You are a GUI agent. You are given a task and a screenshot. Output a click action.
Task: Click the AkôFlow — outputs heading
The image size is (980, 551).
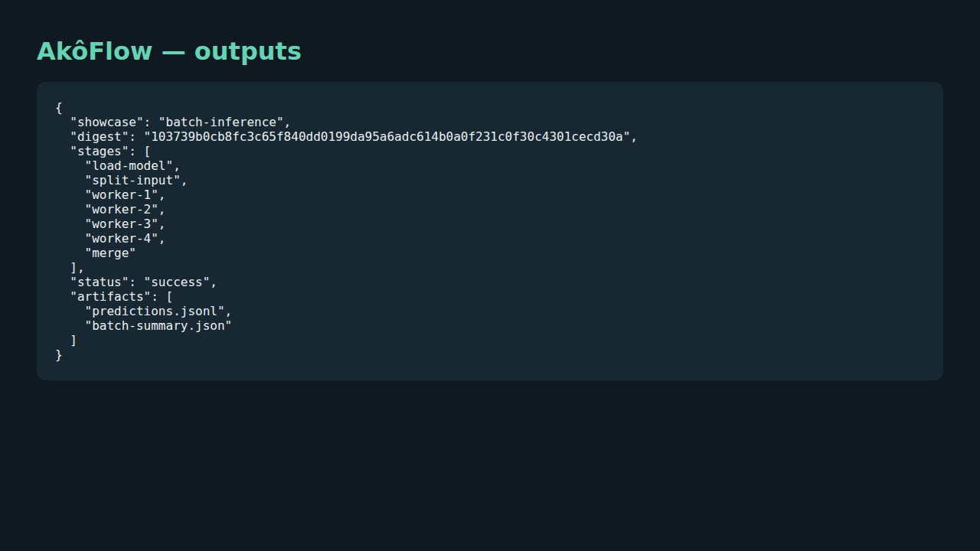coord(169,51)
